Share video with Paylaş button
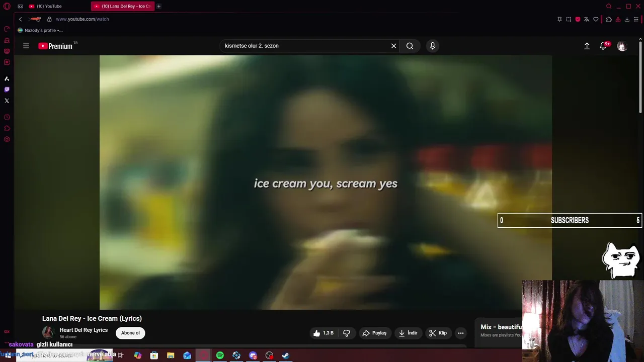Screen dimensions: 644x362 click(x=374, y=333)
